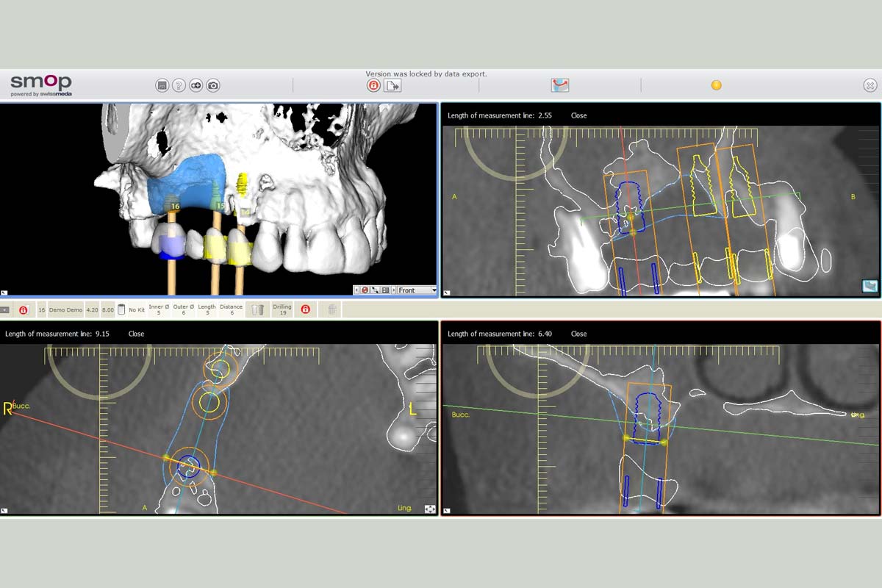Click the implant cylinder icon beside No Kit
This screenshot has width=882, height=588.
pos(121,310)
